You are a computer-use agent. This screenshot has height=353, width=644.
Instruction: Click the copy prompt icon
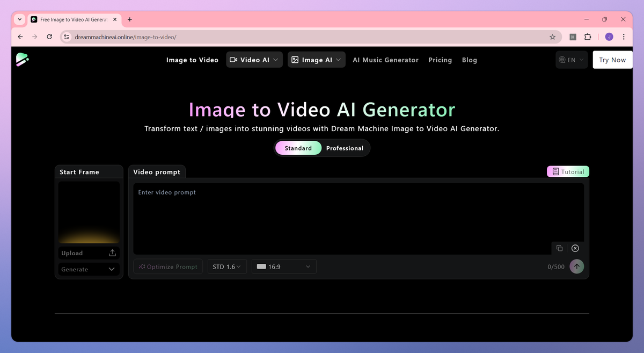(x=560, y=248)
